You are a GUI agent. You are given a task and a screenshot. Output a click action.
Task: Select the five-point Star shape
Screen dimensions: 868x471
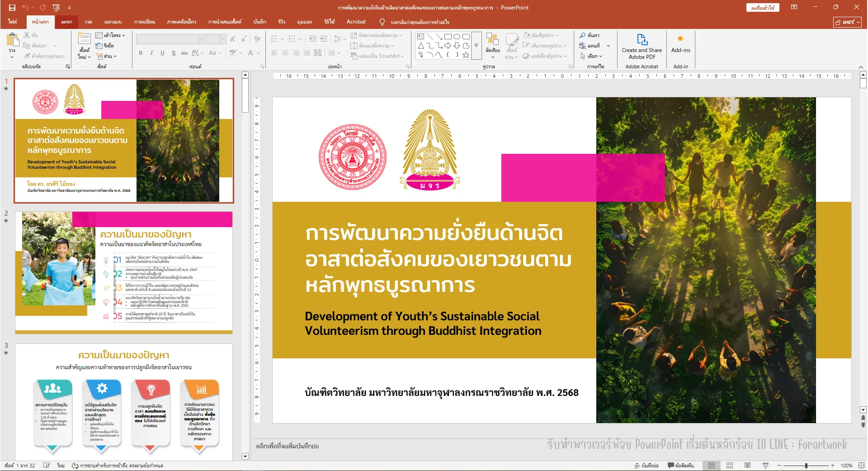466,55
